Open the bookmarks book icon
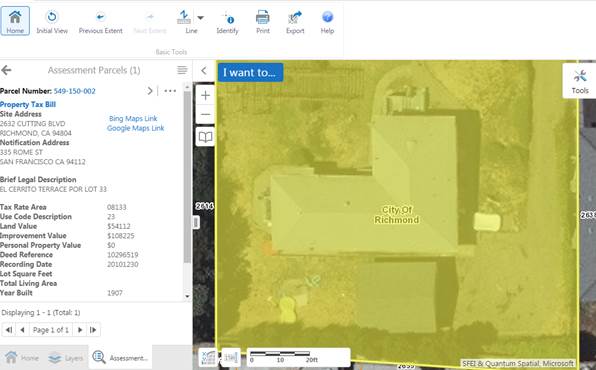 click(205, 137)
